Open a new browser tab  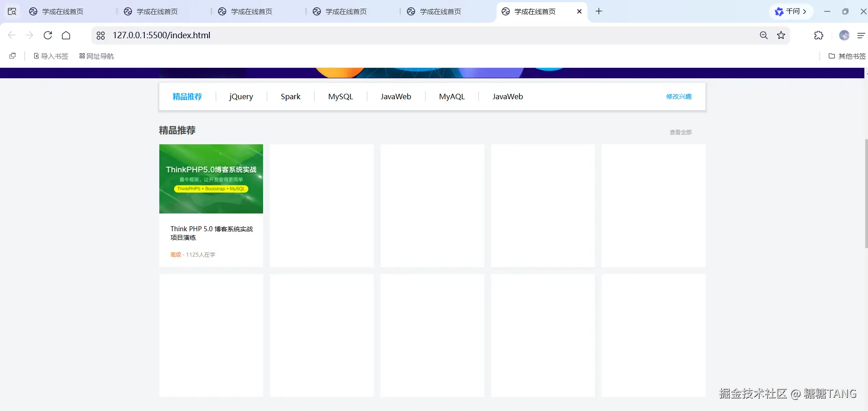pyautogui.click(x=599, y=11)
